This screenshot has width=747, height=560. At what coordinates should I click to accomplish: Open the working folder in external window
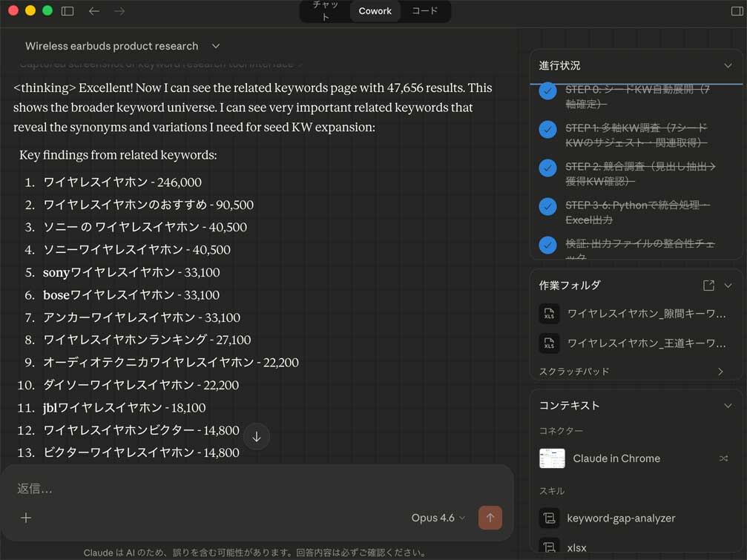coord(708,286)
